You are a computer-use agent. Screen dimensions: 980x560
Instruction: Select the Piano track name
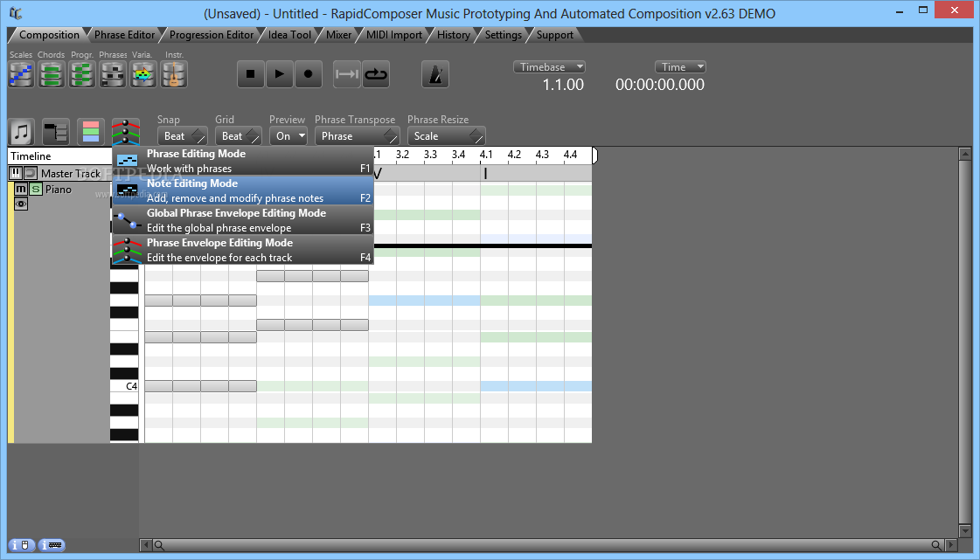click(58, 190)
